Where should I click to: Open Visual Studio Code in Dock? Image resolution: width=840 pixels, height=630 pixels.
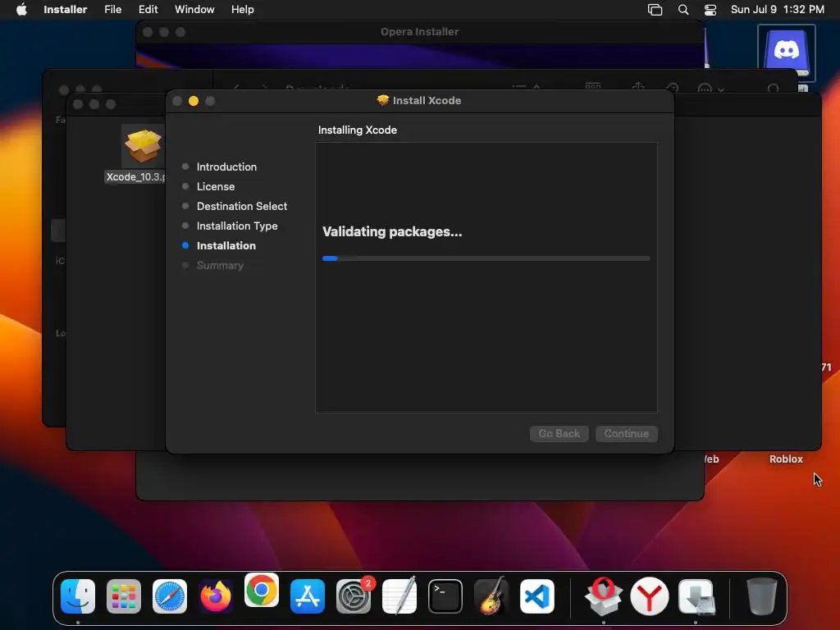pyautogui.click(x=537, y=596)
